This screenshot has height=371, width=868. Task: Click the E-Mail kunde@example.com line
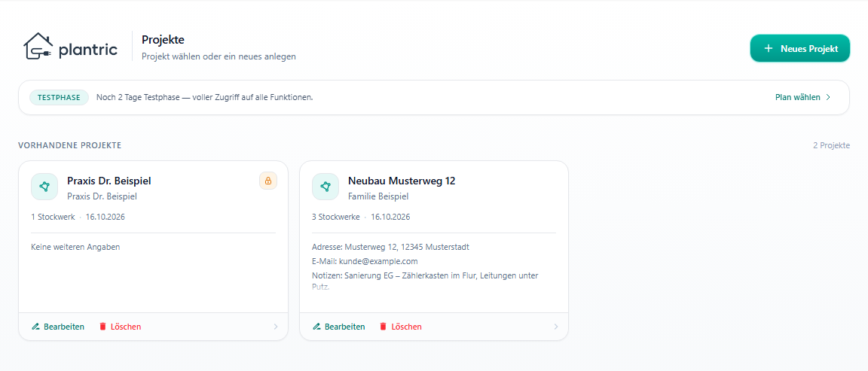click(x=365, y=262)
